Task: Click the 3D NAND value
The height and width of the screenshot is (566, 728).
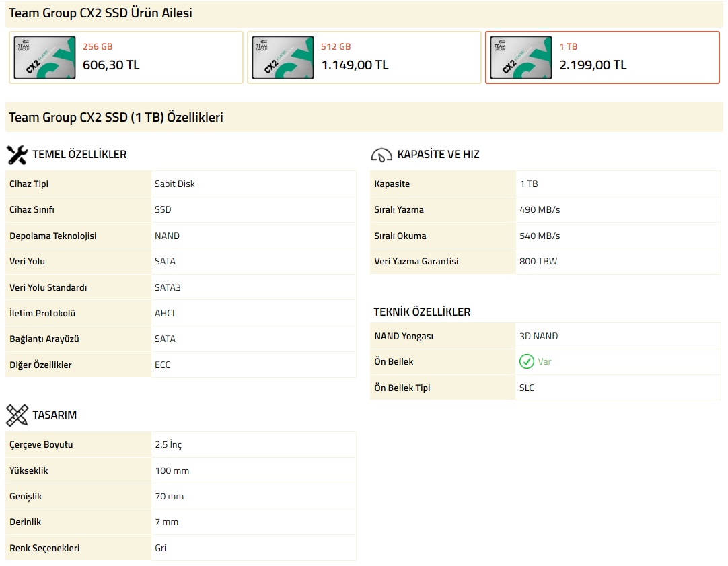Action: (x=538, y=336)
